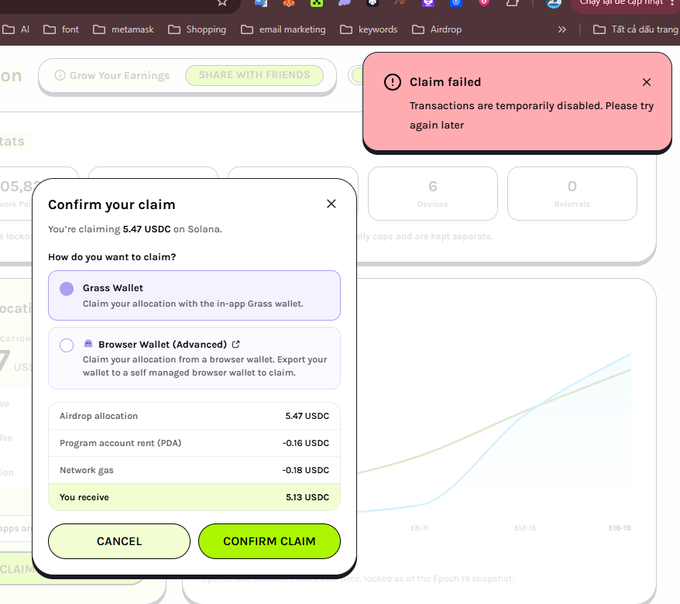Click the Confirm your claim dialog title
The height and width of the screenshot is (604, 680).
(111, 205)
